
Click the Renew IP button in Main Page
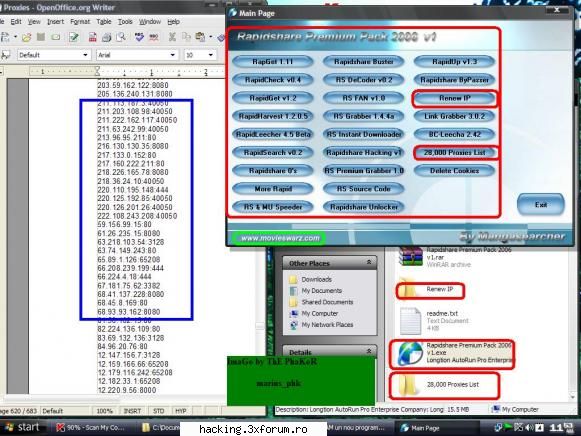click(454, 98)
